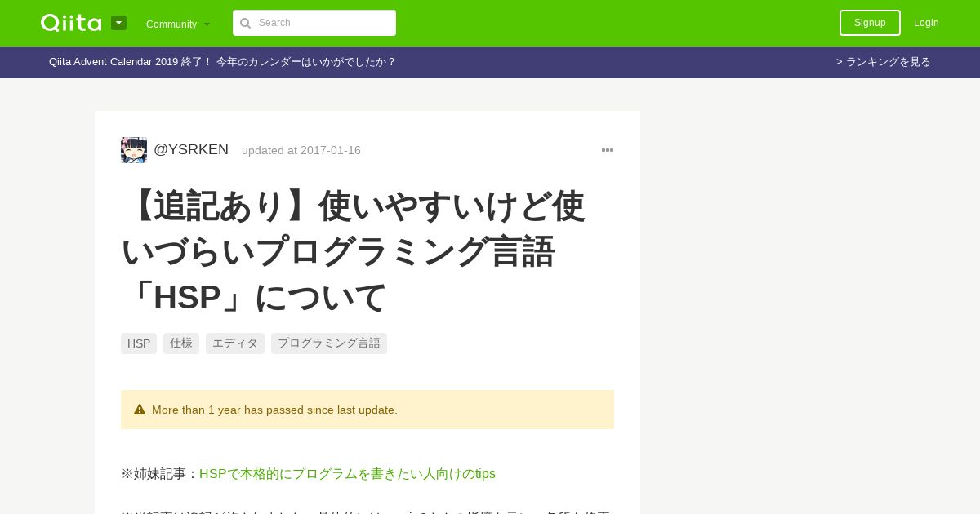
Task: Select the プログラミング言語 tag
Action: [x=329, y=343]
